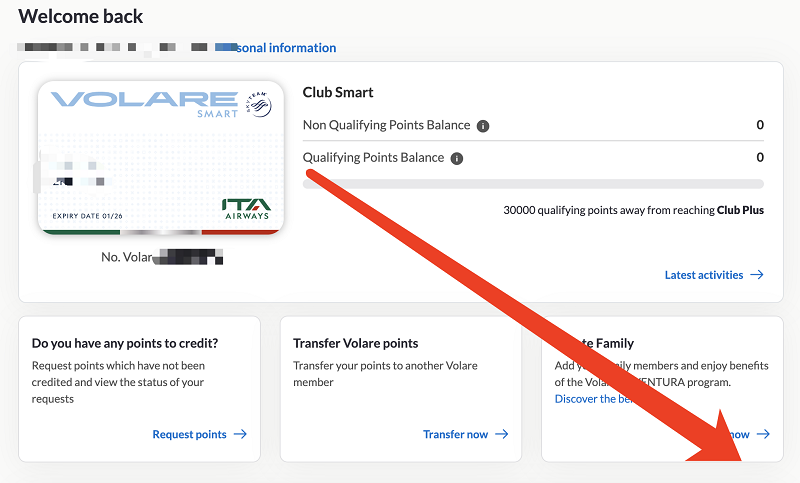Click the arrow beside Transfer now
The image size is (800, 483).
(x=502, y=434)
